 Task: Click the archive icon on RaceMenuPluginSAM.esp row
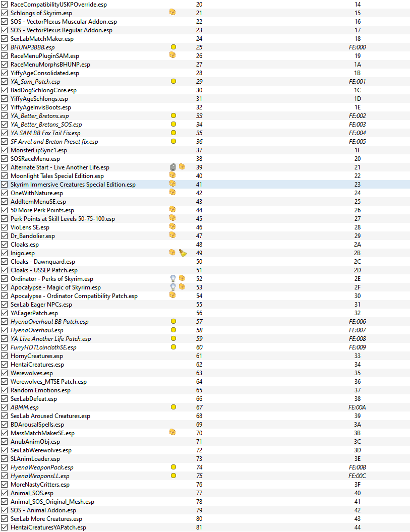[172, 55]
